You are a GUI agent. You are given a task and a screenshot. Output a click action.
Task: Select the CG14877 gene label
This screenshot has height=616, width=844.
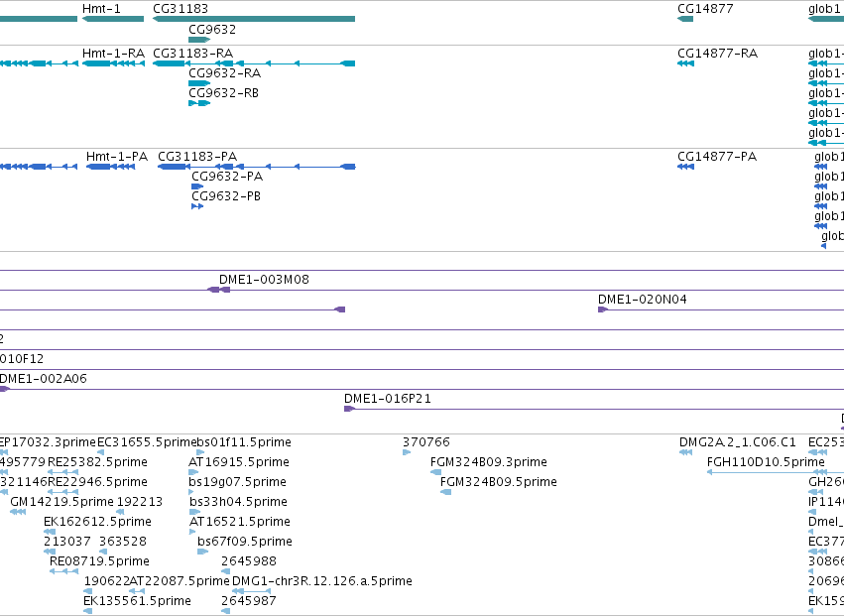coord(705,9)
